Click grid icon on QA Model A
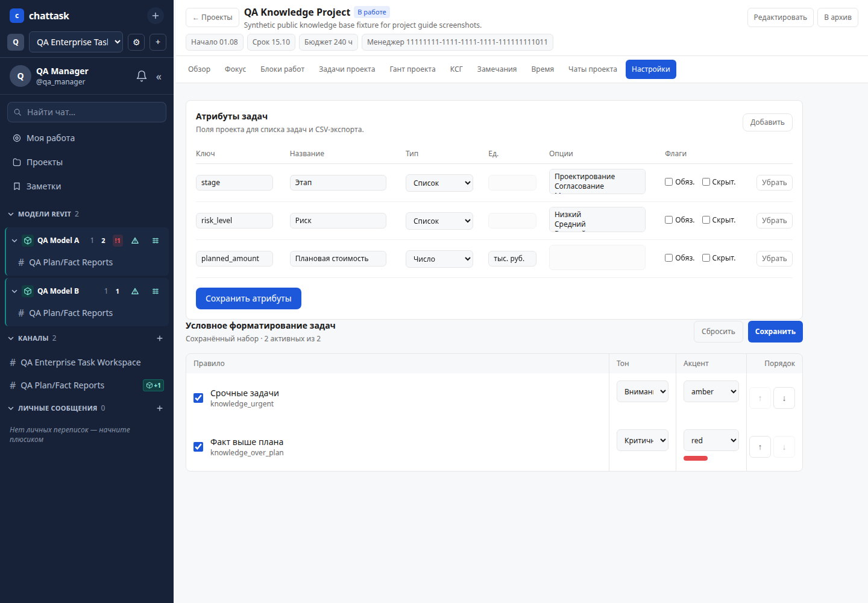This screenshot has width=868, height=603. click(x=156, y=241)
